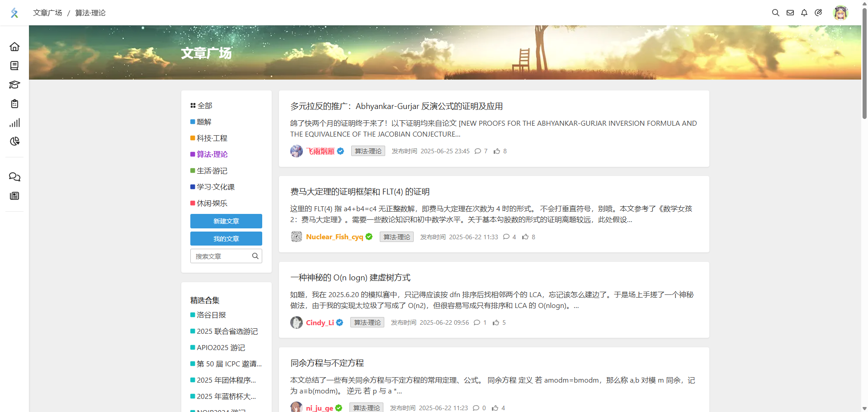Focus the 搜索文章 search field
The image size is (868, 412).
tap(222, 256)
